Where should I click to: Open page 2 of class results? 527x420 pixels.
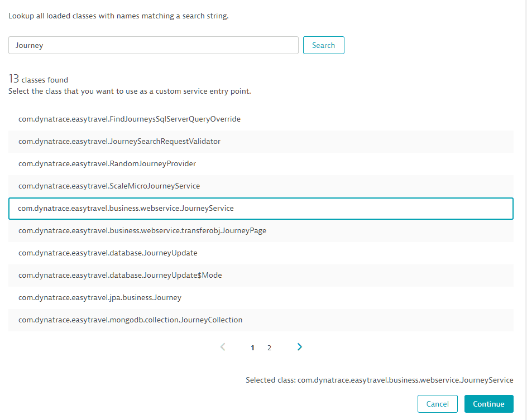coord(269,347)
